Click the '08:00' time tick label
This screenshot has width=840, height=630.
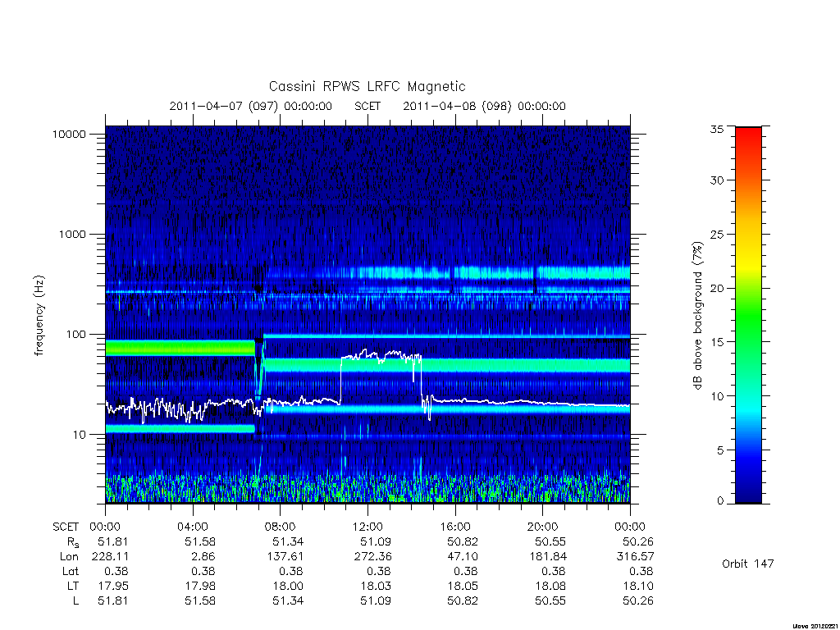click(x=281, y=527)
